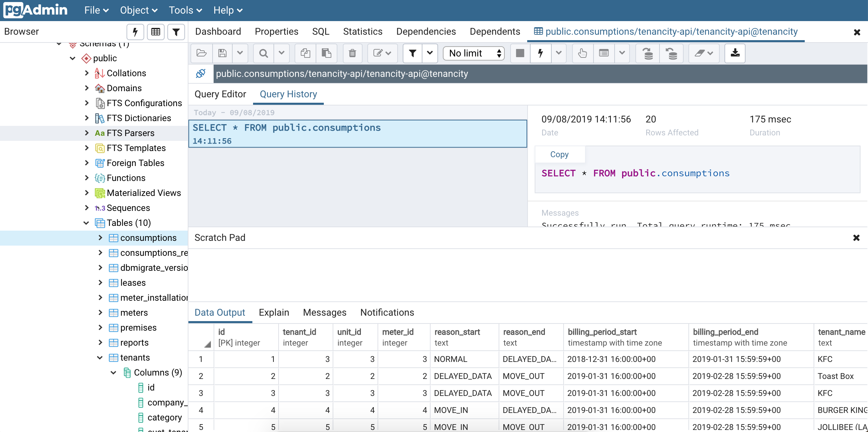Click the Execute query lightning bolt button

[x=540, y=53]
